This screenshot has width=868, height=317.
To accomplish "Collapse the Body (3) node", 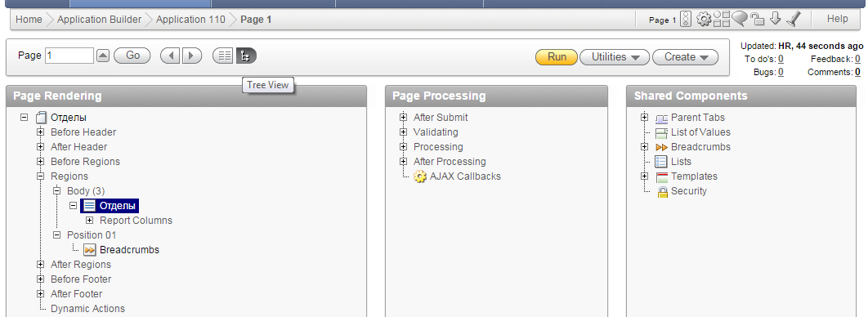I will 56,191.
